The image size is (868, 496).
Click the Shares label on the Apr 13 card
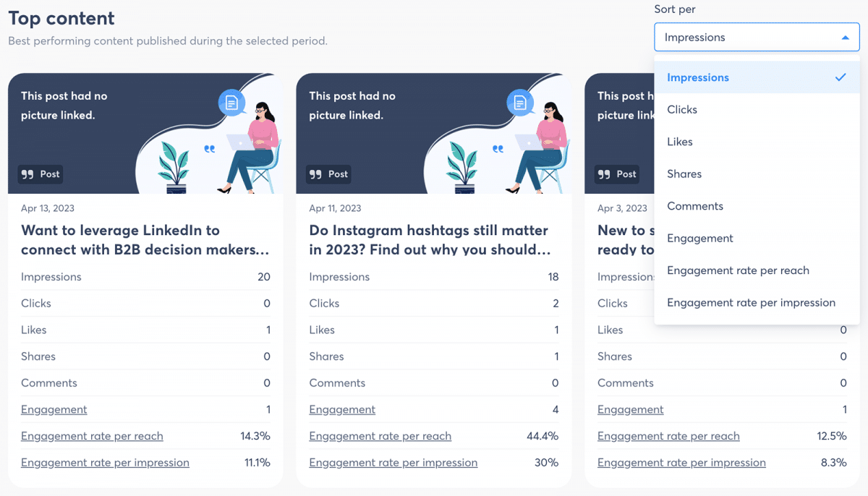(x=38, y=356)
